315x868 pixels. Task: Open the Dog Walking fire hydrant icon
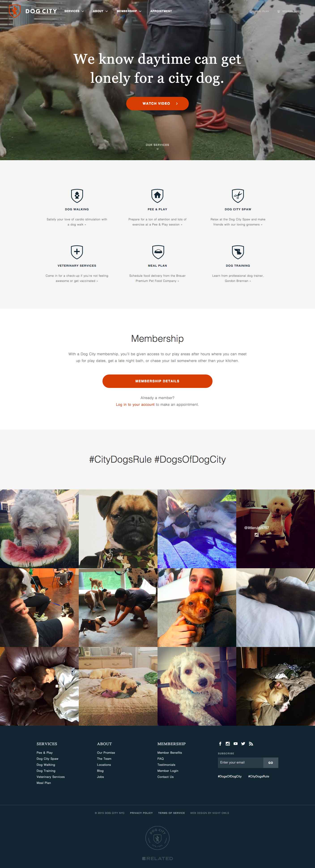(77, 196)
